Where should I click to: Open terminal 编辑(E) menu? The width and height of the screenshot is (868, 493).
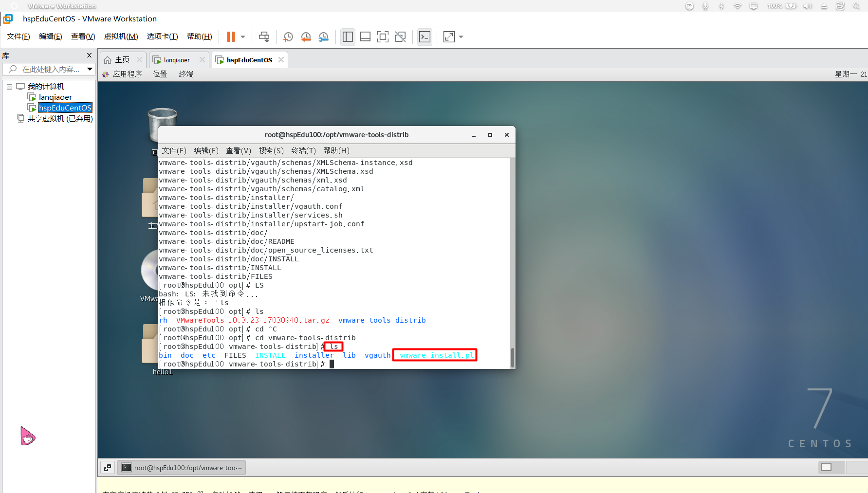pos(206,151)
